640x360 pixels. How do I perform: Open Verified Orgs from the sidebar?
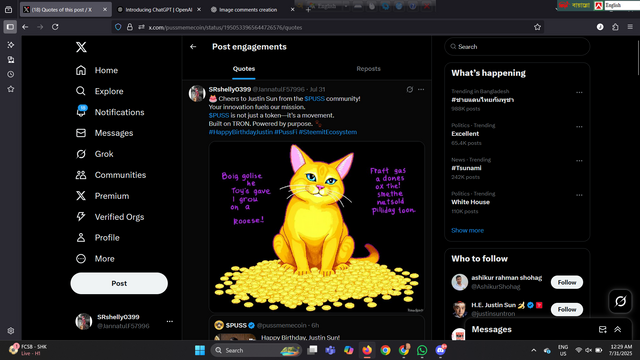(x=110, y=217)
